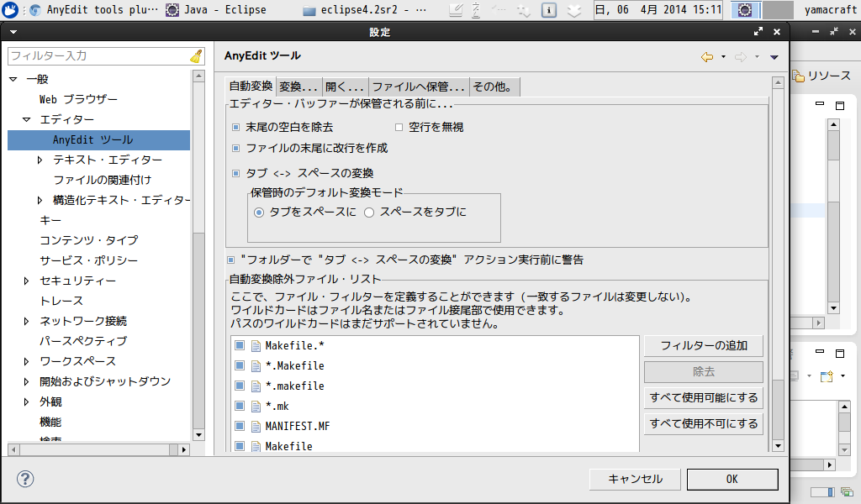Uncheck the Makefile.* filter checkbox
The height and width of the screenshot is (504, 861).
pos(240,345)
